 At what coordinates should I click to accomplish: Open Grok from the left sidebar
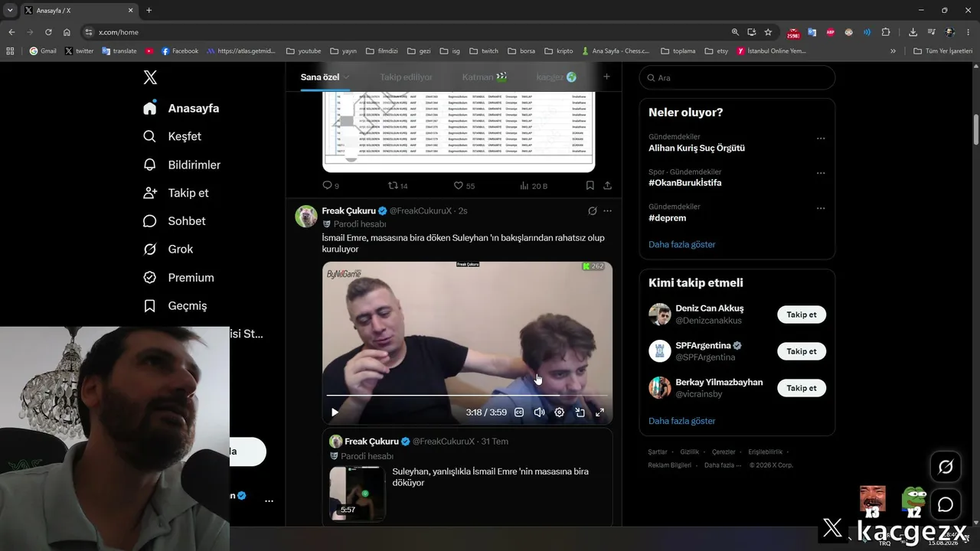click(168, 249)
